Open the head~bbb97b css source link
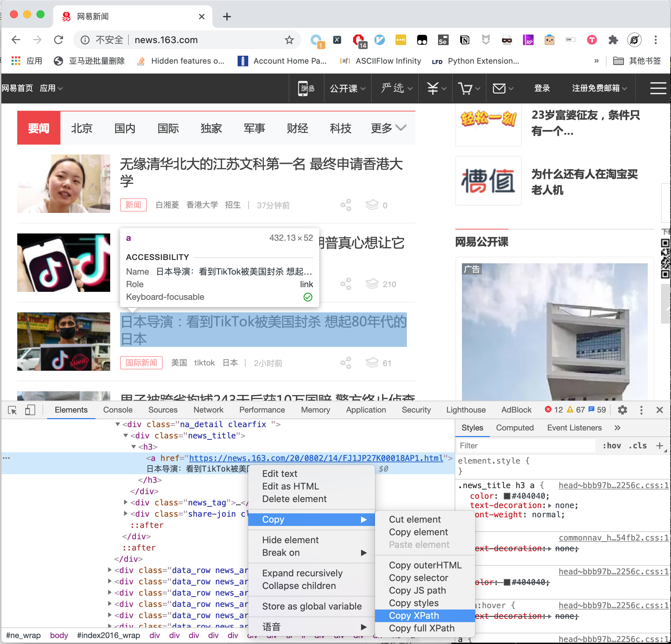This screenshot has height=644, width=671. (x=613, y=485)
